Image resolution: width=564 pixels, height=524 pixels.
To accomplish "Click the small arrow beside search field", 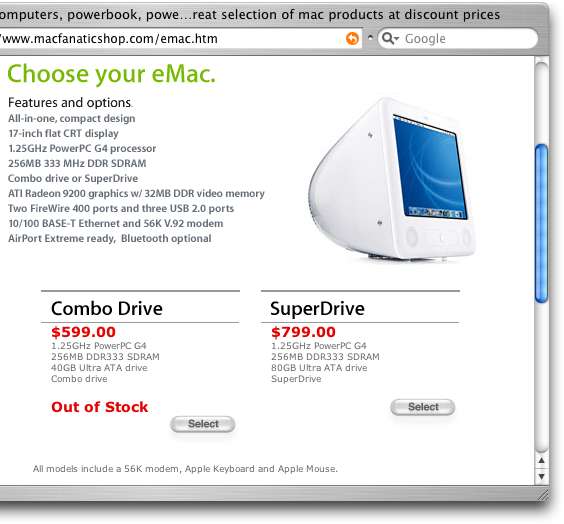I will (370, 37).
